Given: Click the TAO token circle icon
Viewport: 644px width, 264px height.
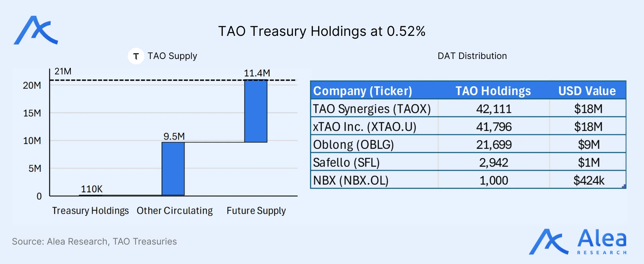Looking at the screenshot, I should click(x=136, y=56).
